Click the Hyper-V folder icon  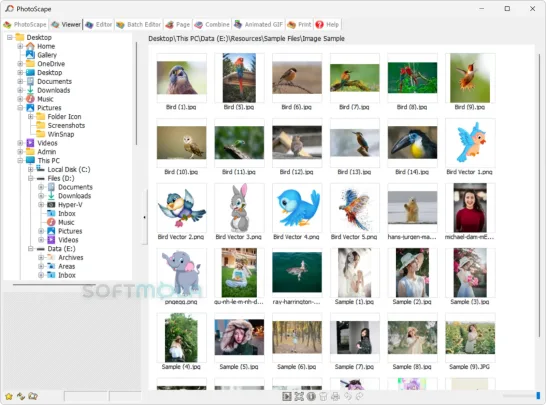click(51, 205)
